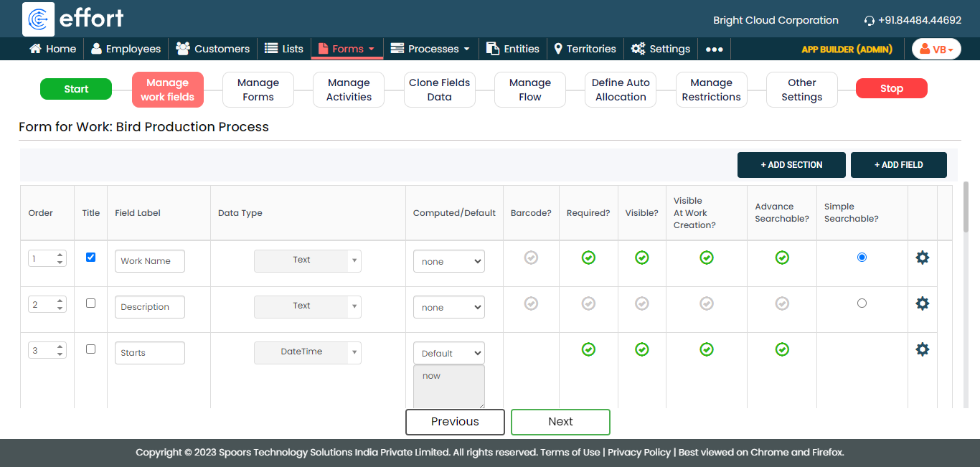Click the Description field label input
980x467 pixels.
click(x=149, y=307)
